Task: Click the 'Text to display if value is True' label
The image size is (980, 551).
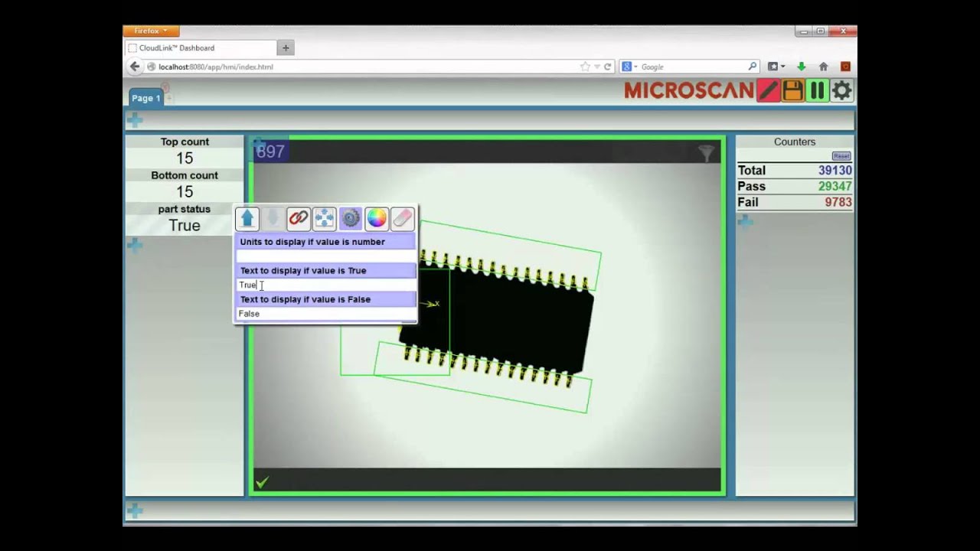Action: coord(303,270)
